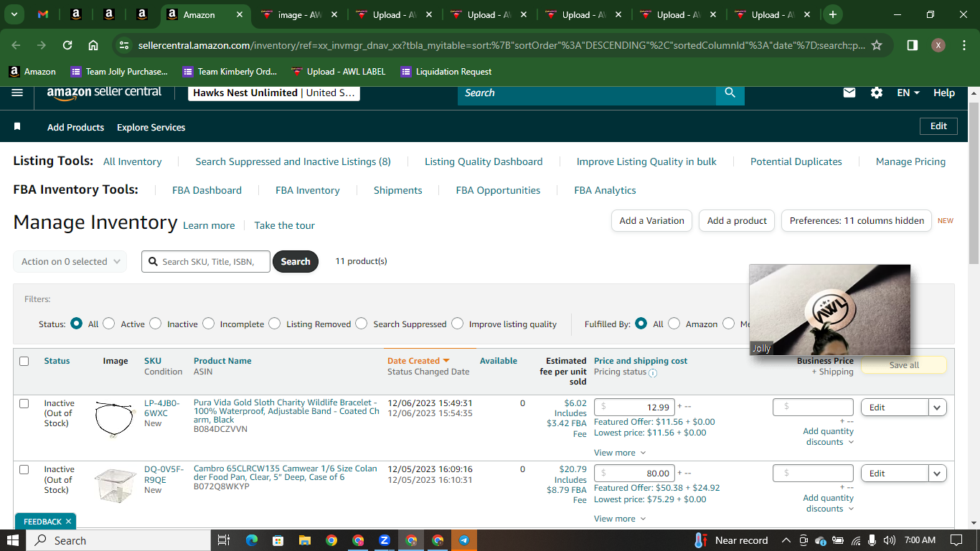Open the Windows notification center

tap(956, 540)
